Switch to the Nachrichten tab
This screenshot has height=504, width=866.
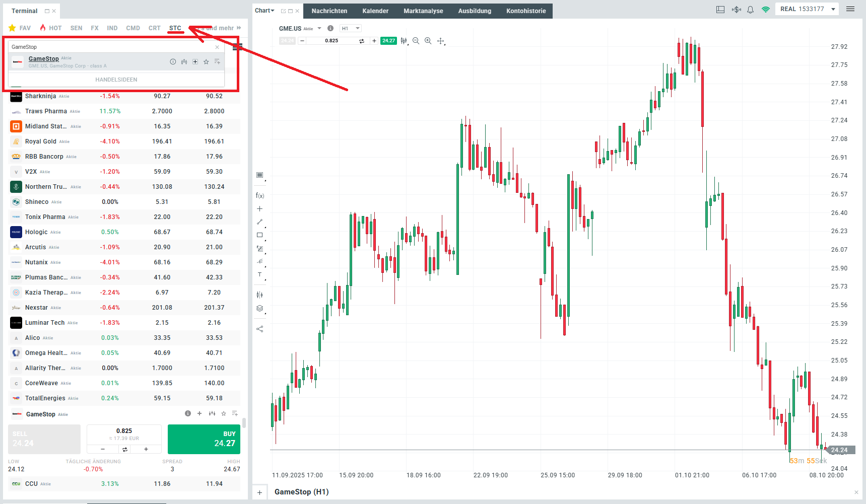click(329, 11)
